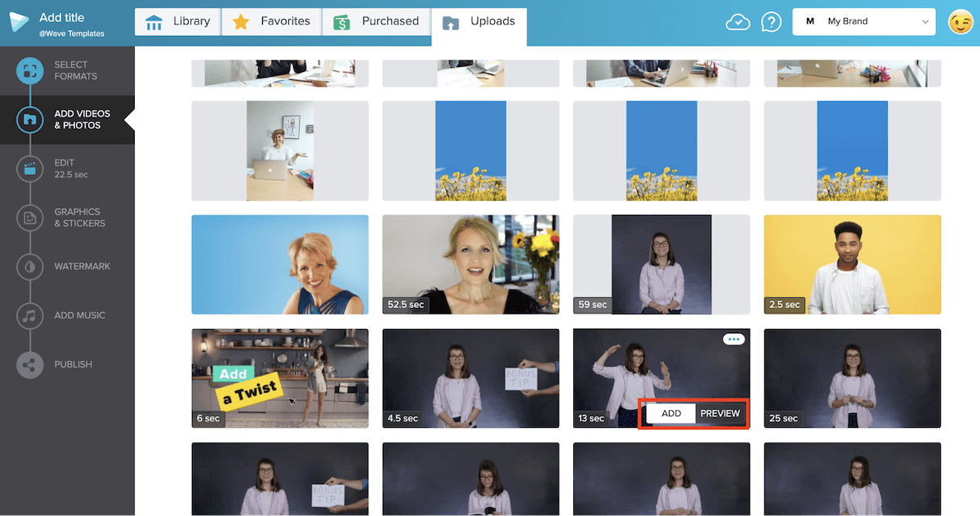
Task: Click PREVIEW for the 13 sec video
Action: pos(719,413)
